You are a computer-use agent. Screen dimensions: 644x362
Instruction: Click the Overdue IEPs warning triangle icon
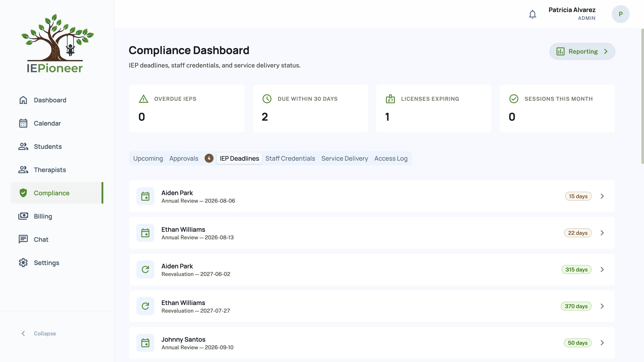144,99
